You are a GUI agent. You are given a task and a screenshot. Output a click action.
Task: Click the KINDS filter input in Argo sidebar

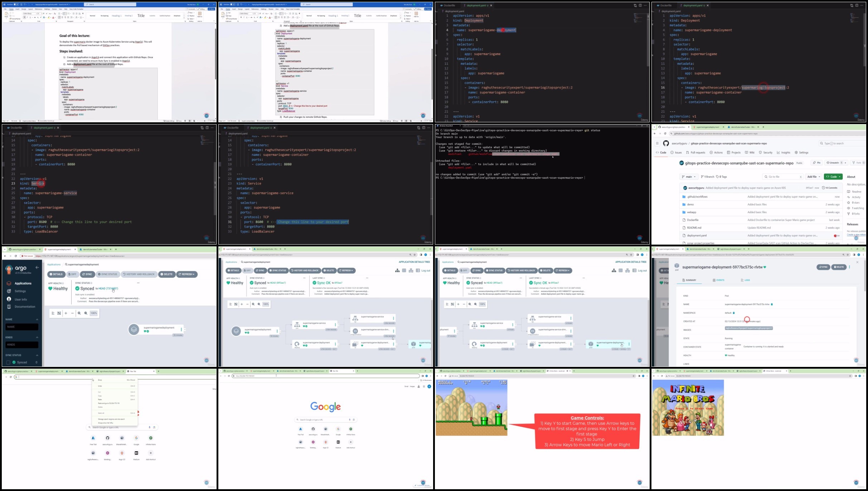[22, 345]
